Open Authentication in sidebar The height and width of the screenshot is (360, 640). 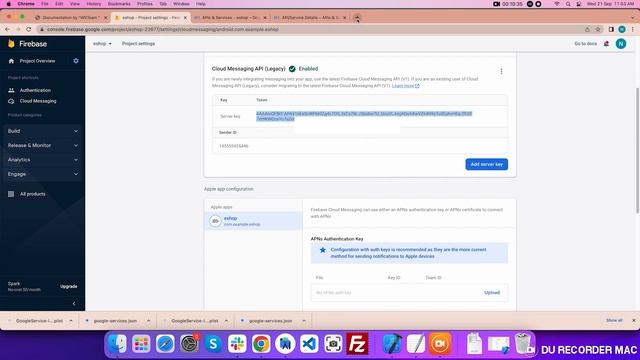point(35,90)
